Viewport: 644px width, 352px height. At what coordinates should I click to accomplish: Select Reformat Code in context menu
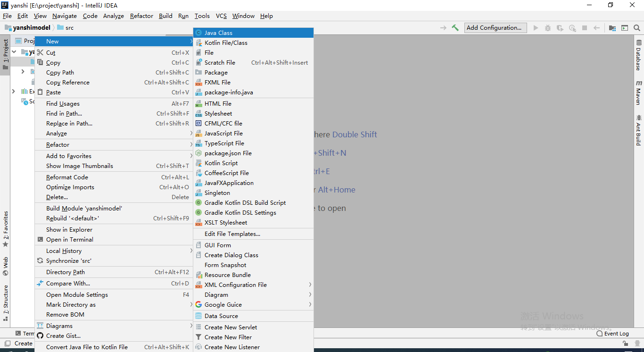coord(114,177)
